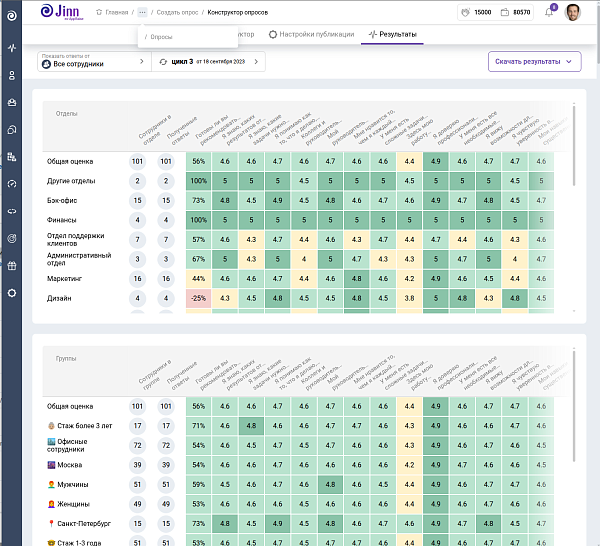Screen dimensions: 600x546
Task: Open the цикл 3 cycle selector
Action: coord(209,62)
